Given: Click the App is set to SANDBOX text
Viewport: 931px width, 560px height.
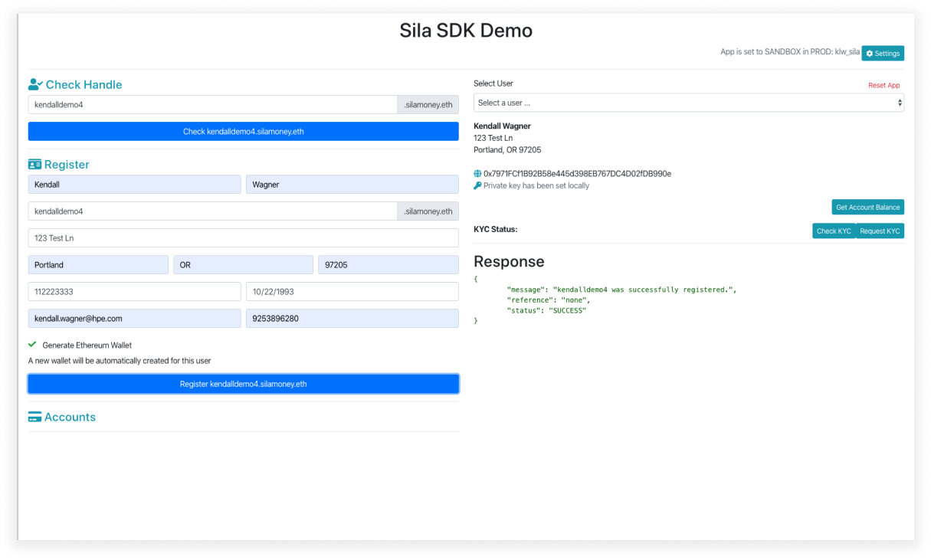Looking at the screenshot, I should 790,52.
